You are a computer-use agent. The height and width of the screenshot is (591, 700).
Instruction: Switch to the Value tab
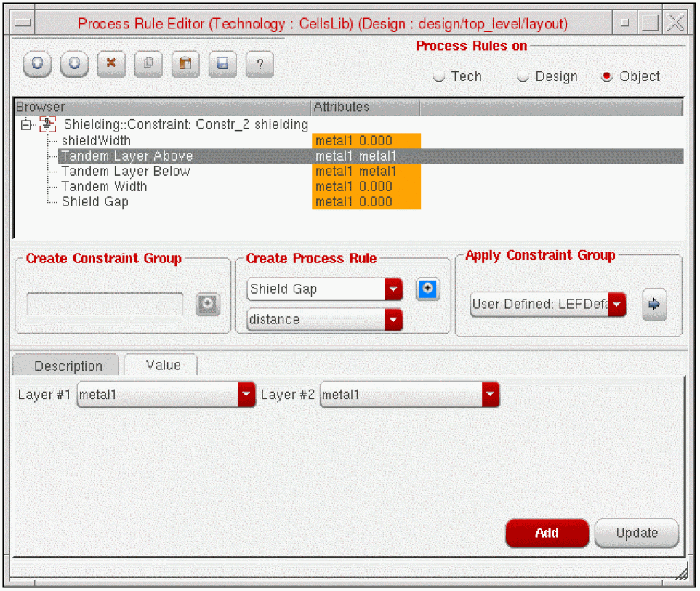tap(163, 365)
